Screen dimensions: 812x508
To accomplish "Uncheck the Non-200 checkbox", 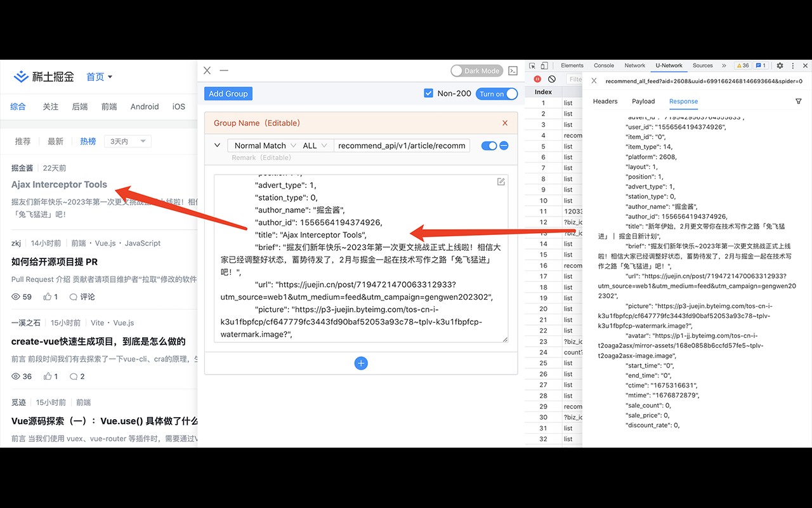I will pyautogui.click(x=429, y=93).
